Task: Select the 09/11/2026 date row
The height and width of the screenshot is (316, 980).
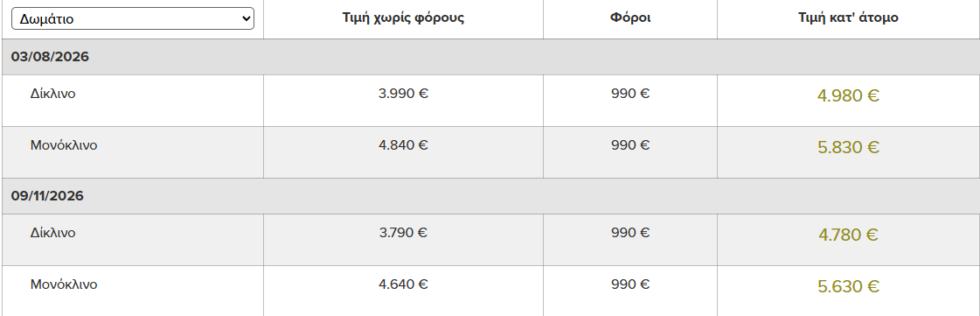Action: 490,196
